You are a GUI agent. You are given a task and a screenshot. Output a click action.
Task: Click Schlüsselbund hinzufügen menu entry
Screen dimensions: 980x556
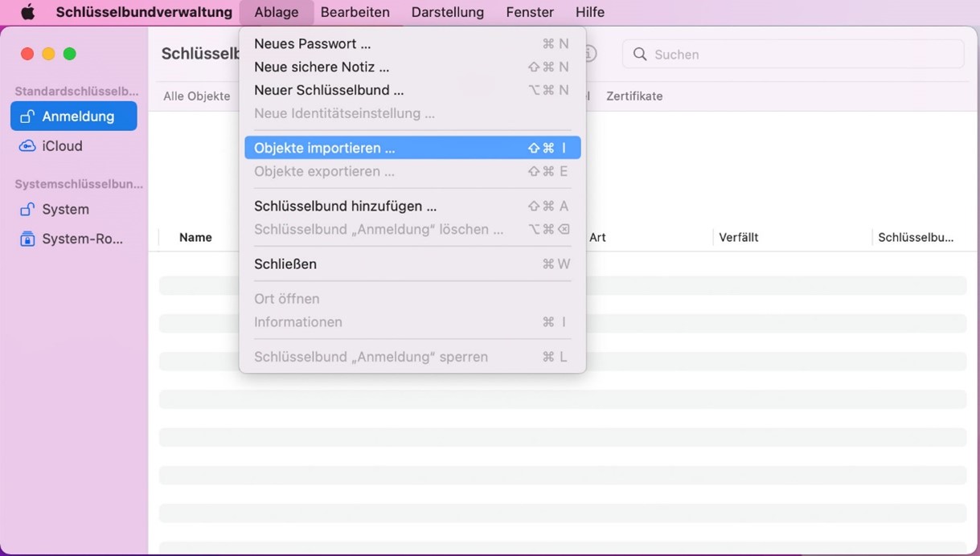coord(345,206)
